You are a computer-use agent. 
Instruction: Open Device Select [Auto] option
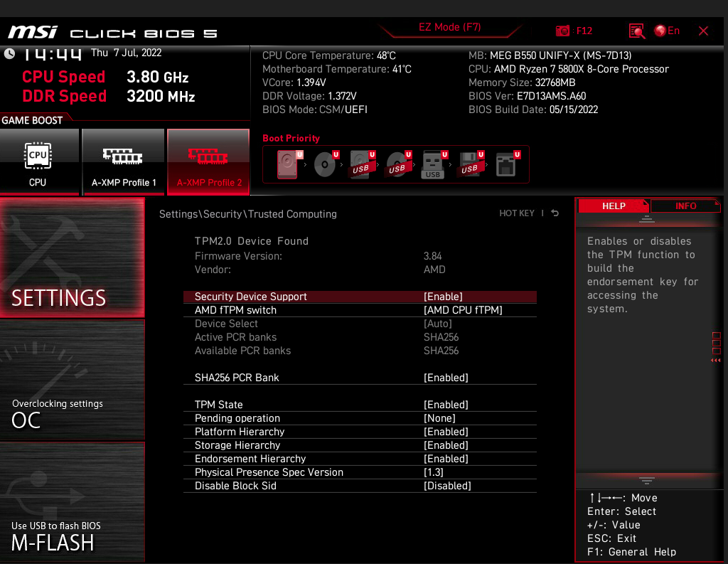click(x=360, y=324)
